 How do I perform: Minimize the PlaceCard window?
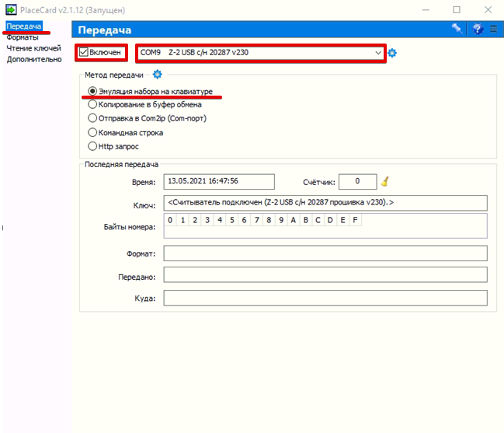point(426,10)
